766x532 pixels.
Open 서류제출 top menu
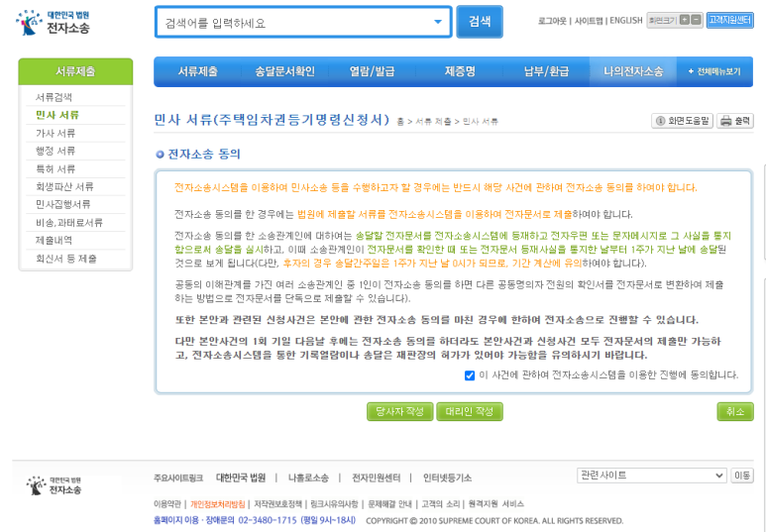point(197,71)
